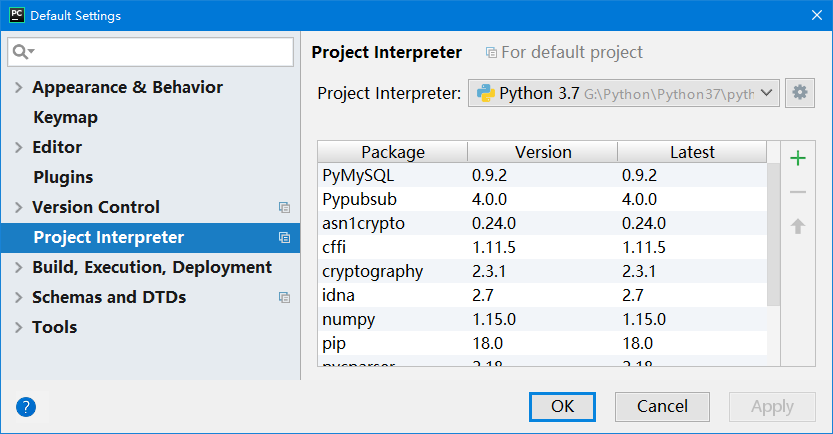Viewport: 833px width, 434px height.
Task: Click the OK button
Action: (562, 407)
